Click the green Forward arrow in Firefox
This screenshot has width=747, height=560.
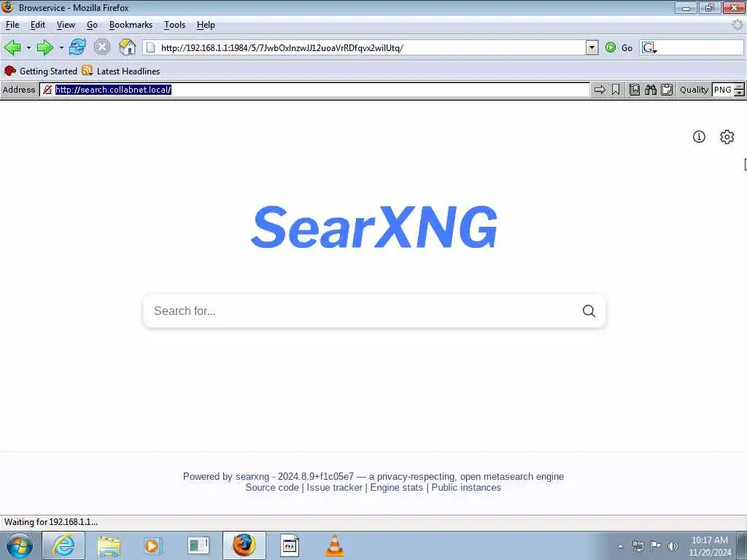tap(44, 47)
